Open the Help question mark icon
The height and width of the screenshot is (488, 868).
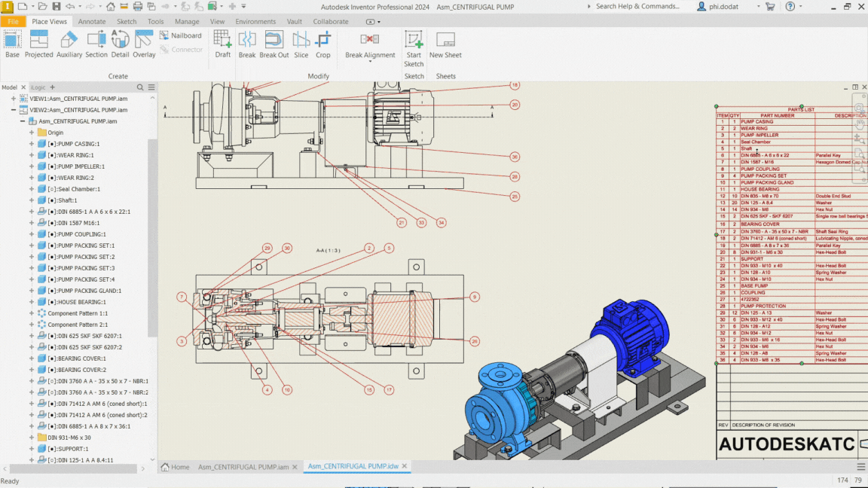tap(790, 7)
